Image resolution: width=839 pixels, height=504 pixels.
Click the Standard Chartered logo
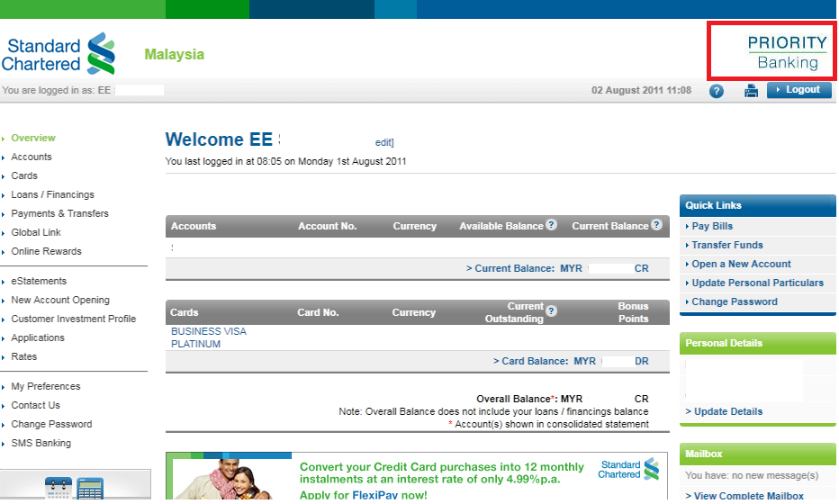tap(59, 54)
